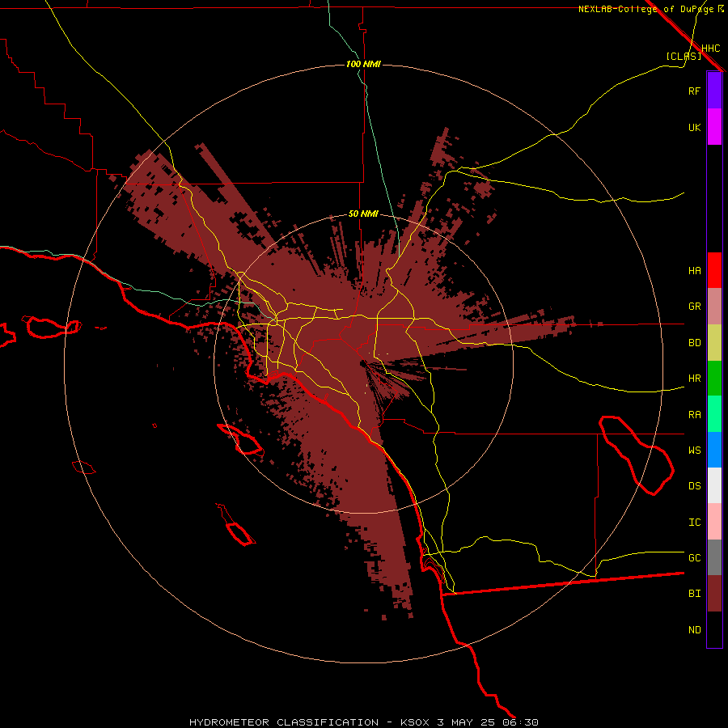
Task: Click the yellow BD legend swatch
Action: coord(714,342)
